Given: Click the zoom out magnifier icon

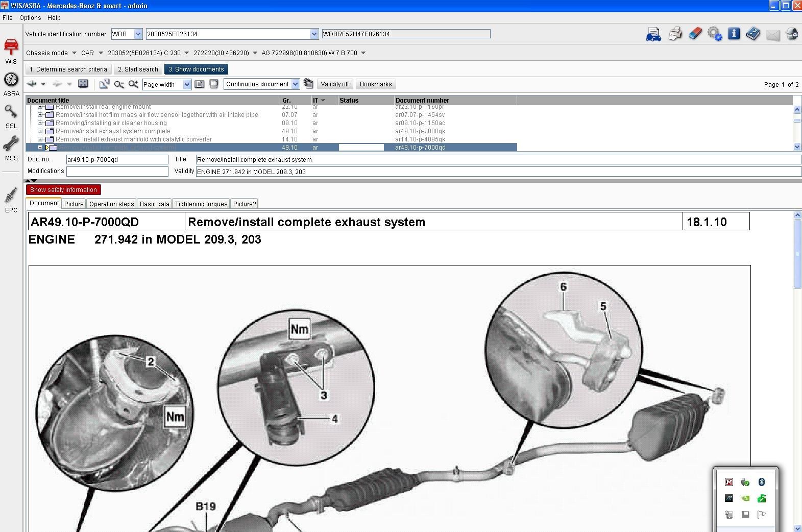Looking at the screenshot, I should pyautogui.click(x=119, y=84).
